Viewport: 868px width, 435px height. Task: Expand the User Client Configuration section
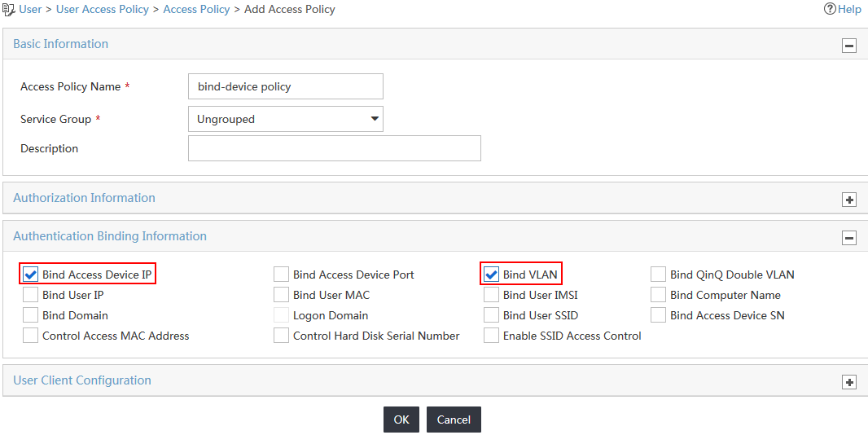(848, 382)
